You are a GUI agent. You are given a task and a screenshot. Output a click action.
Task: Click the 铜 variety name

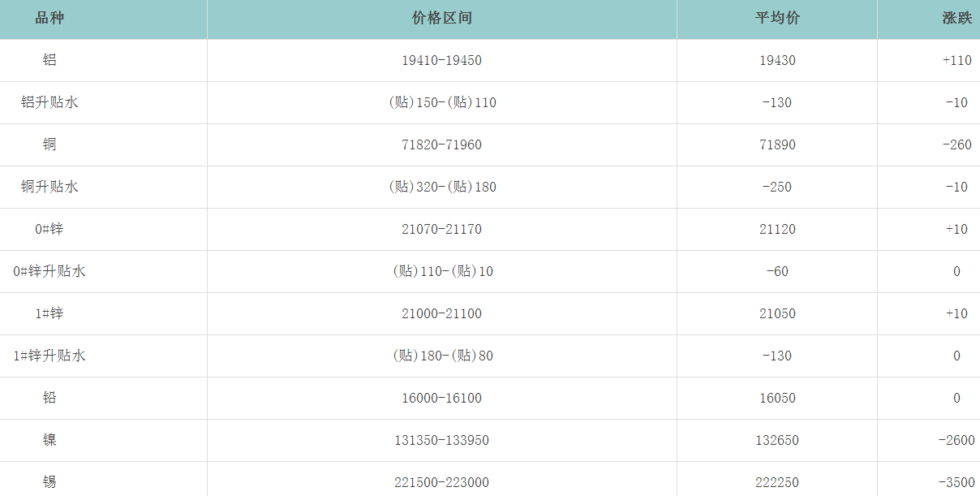tap(49, 144)
